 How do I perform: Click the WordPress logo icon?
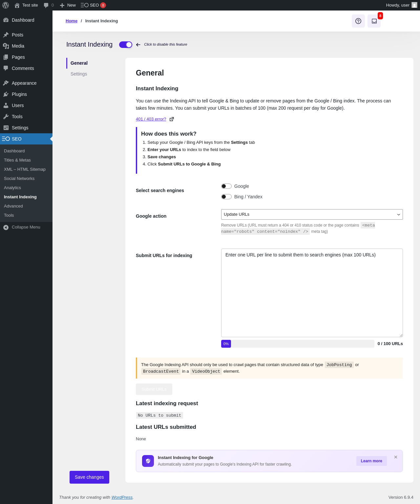coord(6,5)
